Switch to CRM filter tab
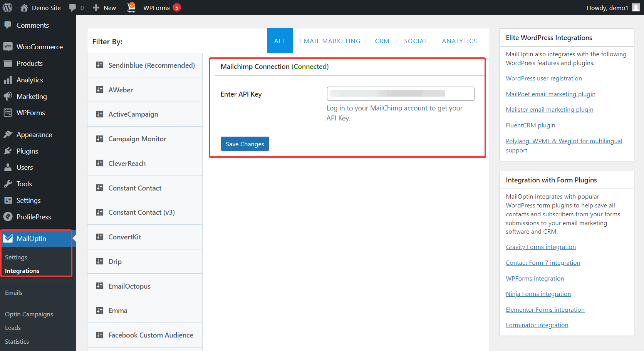Viewport: 644px width, 351px height. point(382,41)
